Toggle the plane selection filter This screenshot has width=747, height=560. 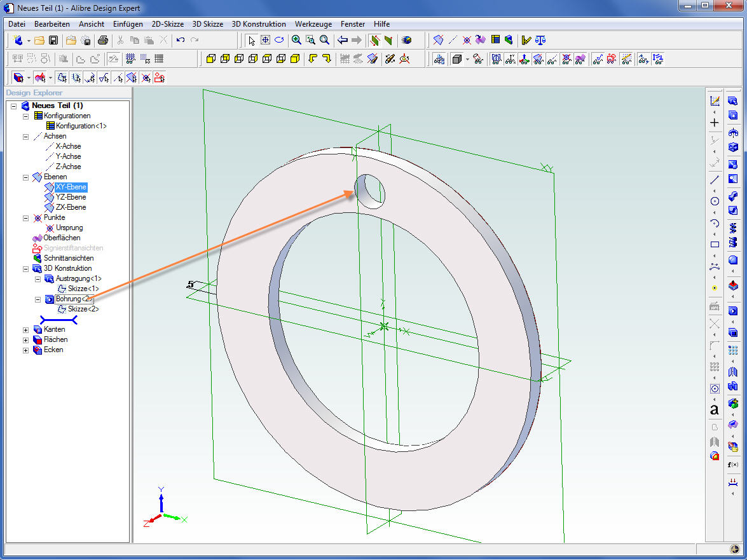click(132, 77)
